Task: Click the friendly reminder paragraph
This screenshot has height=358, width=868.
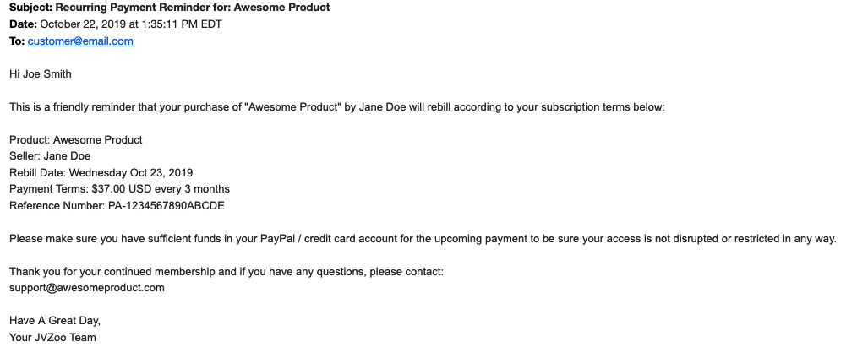Action: click(337, 106)
